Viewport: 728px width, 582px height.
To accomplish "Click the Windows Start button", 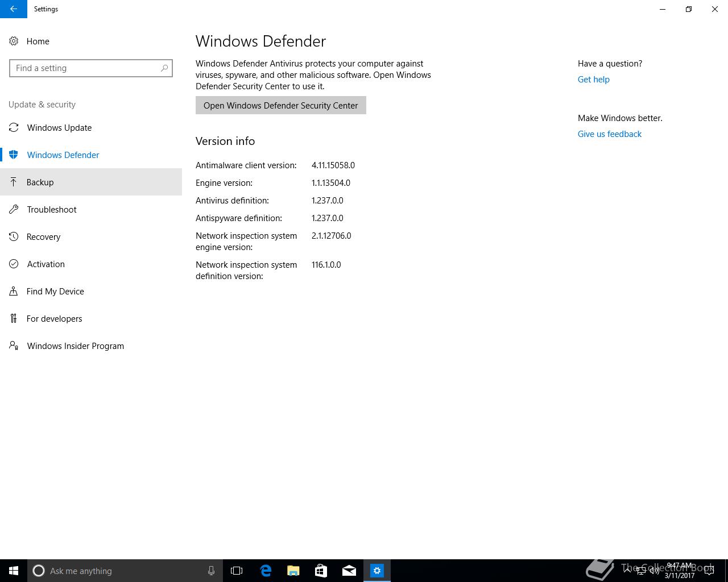I will point(14,571).
